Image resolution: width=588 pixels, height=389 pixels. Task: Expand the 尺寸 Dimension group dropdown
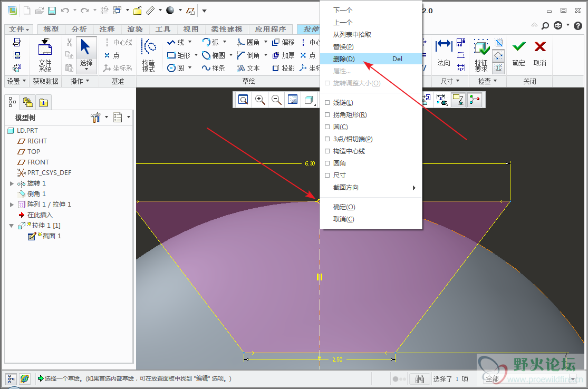pos(450,81)
